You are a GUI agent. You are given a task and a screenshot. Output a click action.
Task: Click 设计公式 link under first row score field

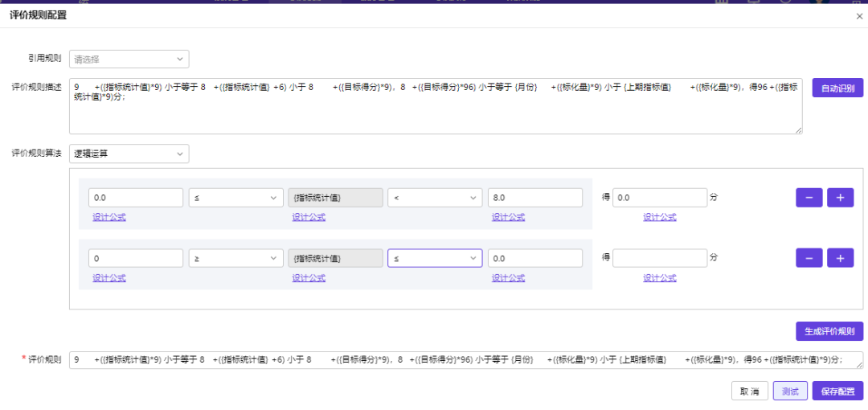[x=659, y=217]
